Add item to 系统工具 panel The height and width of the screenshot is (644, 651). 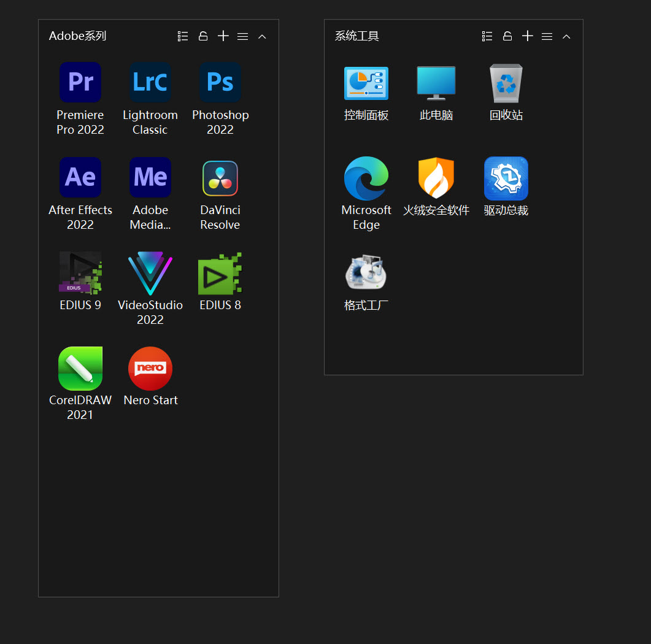pyautogui.click(x=528, y=36)
